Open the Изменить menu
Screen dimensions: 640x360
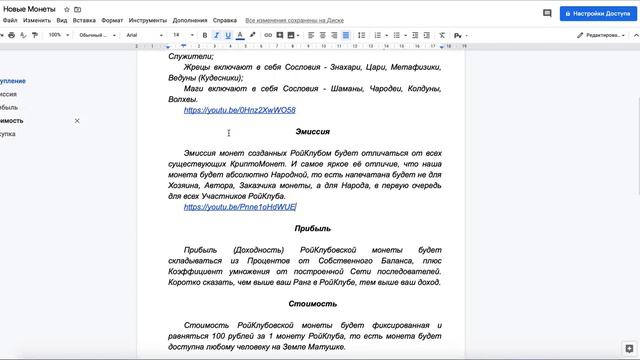[37, 20]
